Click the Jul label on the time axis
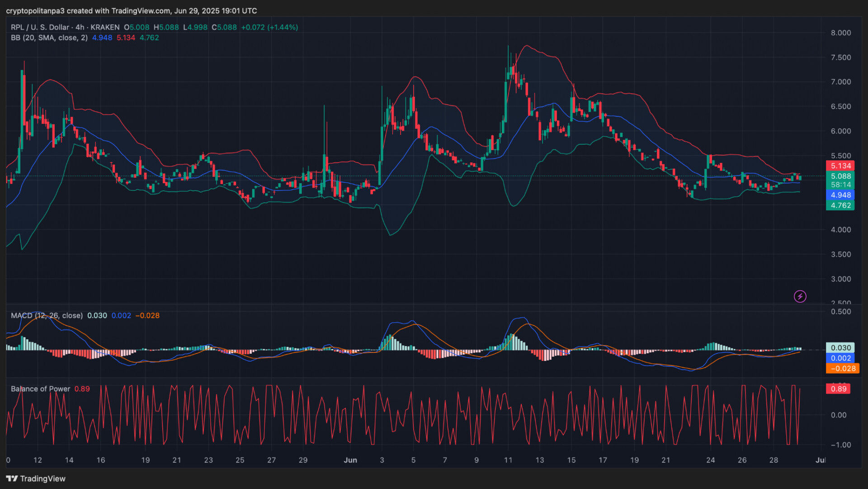Image resolution: width=868 pixels, height=489 pixels. tap(820, 460)
